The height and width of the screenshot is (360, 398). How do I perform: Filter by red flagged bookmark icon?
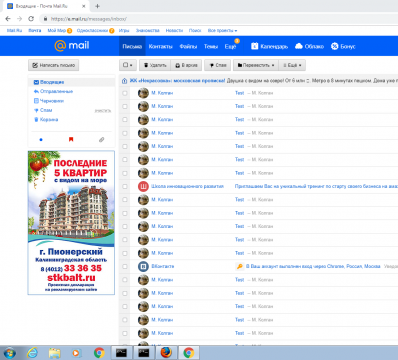tap(71, 139)
